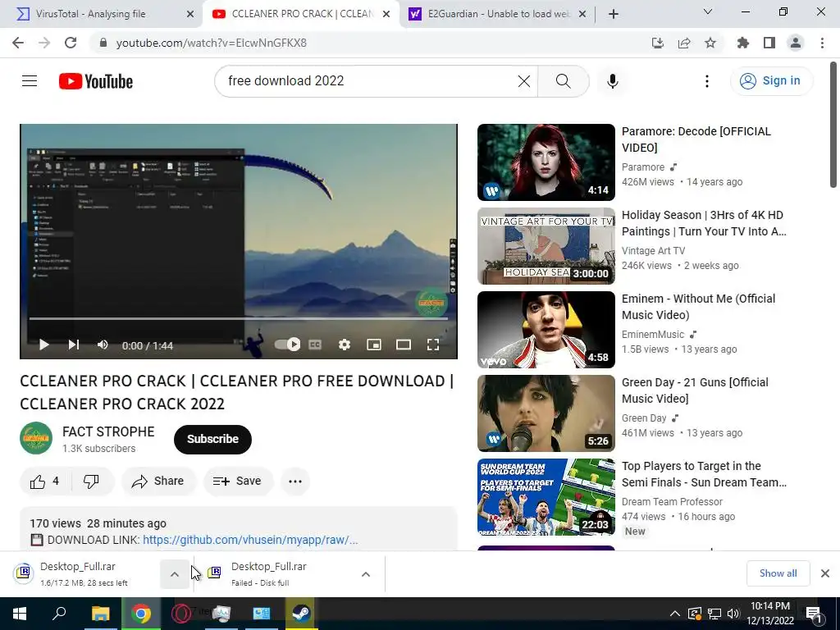The width and height of the screenshot is (840, 630).
Task: Dislike the video
Action: (x=91, y=481)
